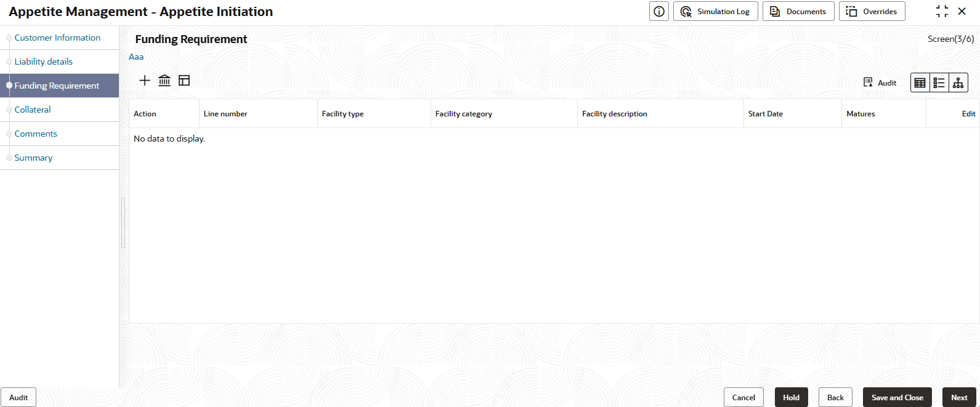980x407 pixels.
Task: Open the Audit option above the facility table
Action: [880, 83]
